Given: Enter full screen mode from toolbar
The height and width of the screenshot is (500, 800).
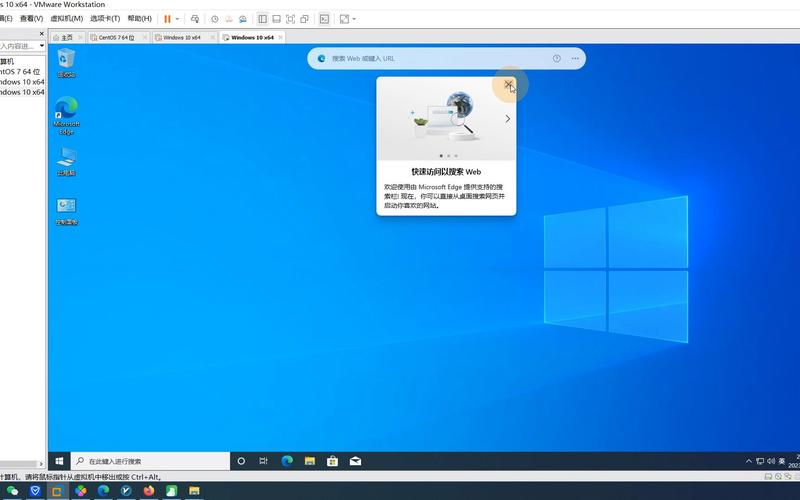Looking at the screenshot, I should [x=290, y=19].
